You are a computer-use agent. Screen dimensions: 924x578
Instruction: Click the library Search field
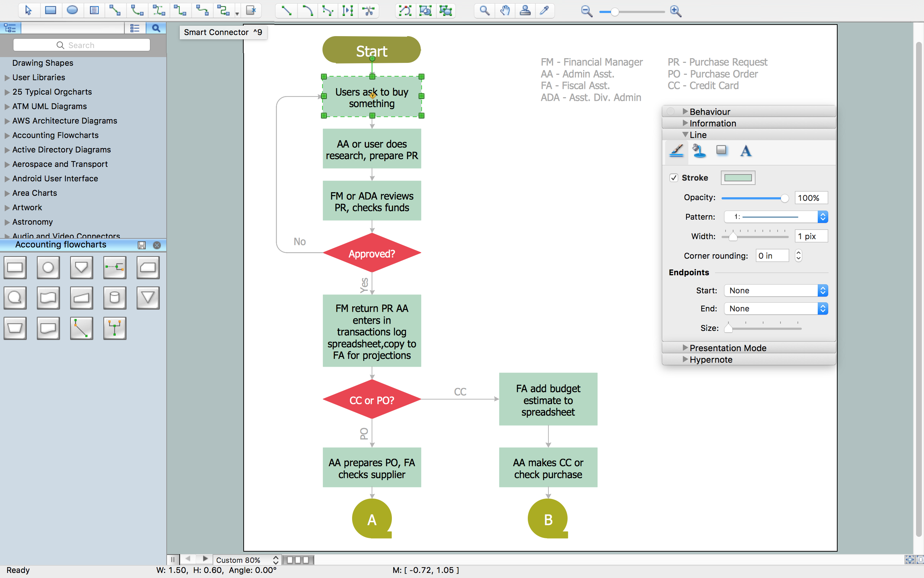(81, 45)
